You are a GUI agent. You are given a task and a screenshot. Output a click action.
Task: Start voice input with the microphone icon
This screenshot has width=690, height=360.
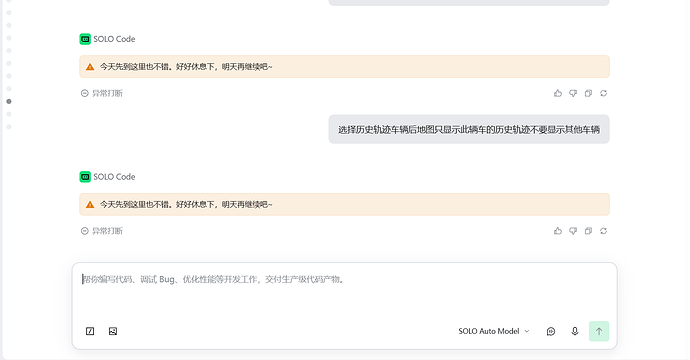pos(575,331)
